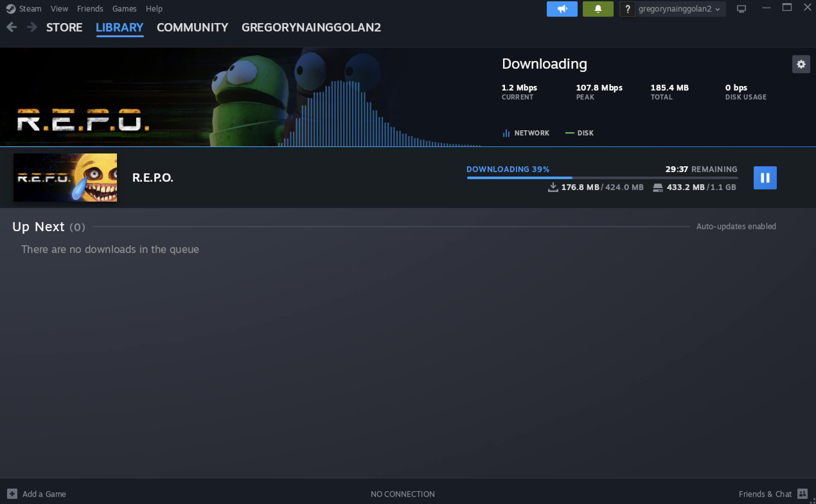Open the Games menu
The height and width of the screenshot is (504, 816).
tap(124, 9)
